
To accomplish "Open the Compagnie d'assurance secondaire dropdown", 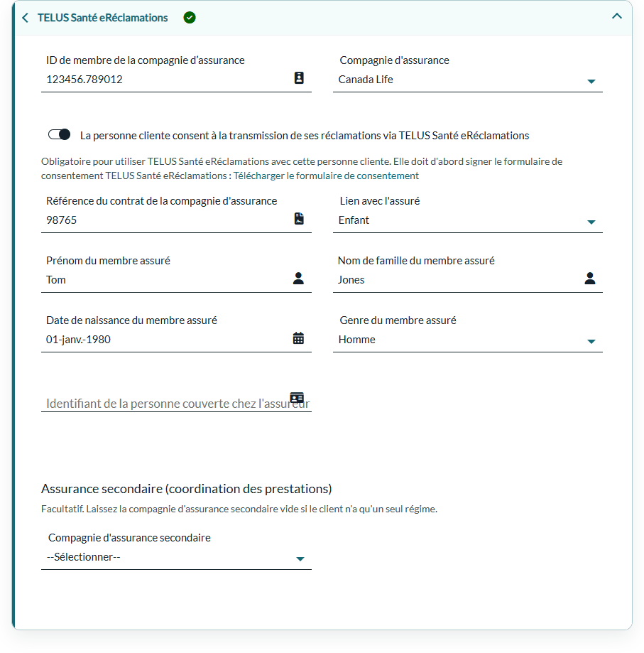I will click(176, 557).
